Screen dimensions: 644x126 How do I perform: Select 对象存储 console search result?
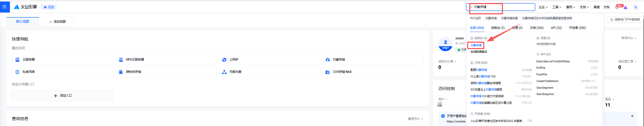click(476, 45)
